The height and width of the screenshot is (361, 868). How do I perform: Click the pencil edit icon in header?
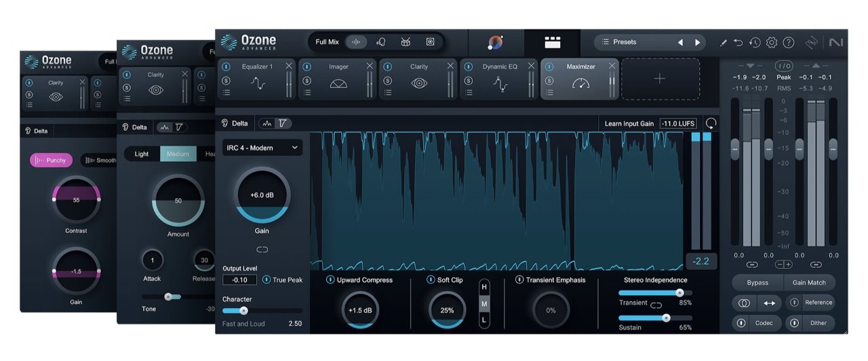[723, 43]
